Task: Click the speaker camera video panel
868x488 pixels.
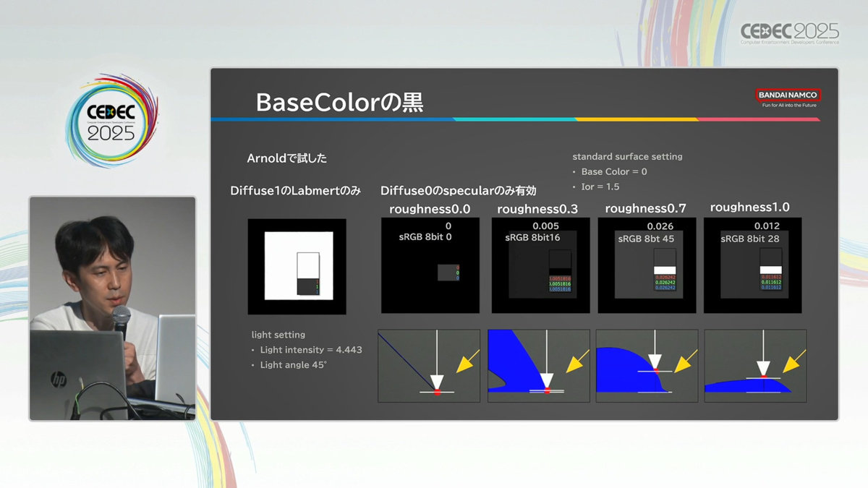Action: click(112, 308)
